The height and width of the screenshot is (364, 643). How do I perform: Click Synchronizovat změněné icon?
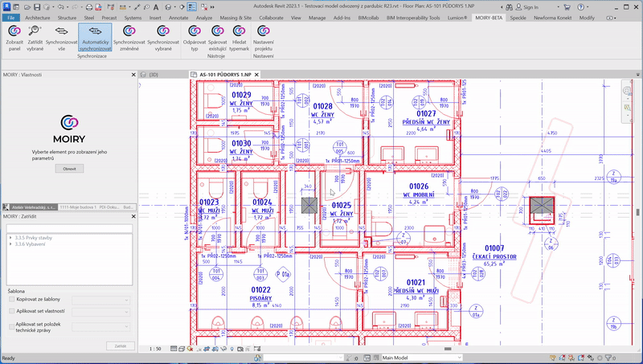point(129,36)
